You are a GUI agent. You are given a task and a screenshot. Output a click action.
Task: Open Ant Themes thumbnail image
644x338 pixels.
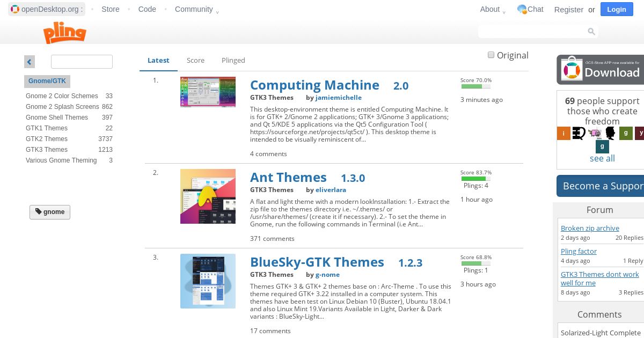[x=208, y=196]
